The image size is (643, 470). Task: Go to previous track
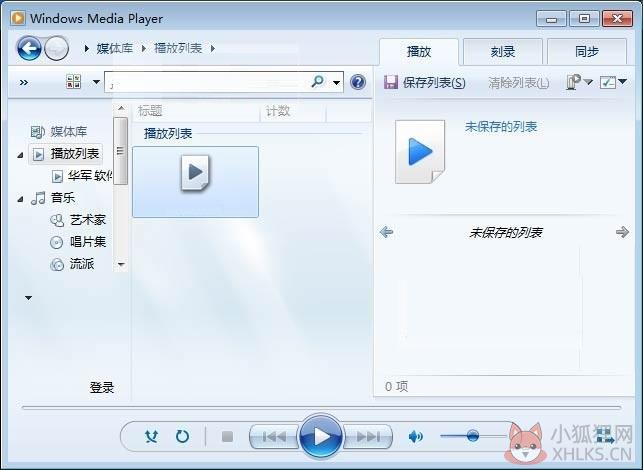pos(274,436)
